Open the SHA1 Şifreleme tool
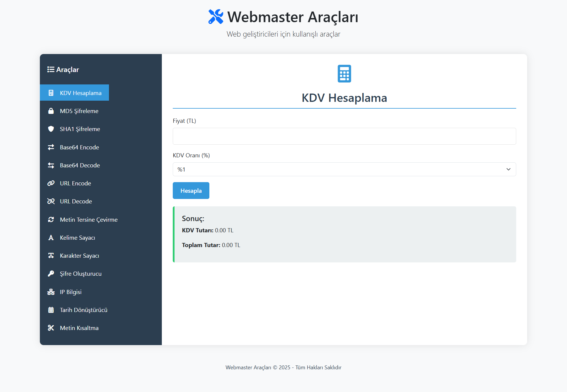The image size is (567, 392). point(74,129)
